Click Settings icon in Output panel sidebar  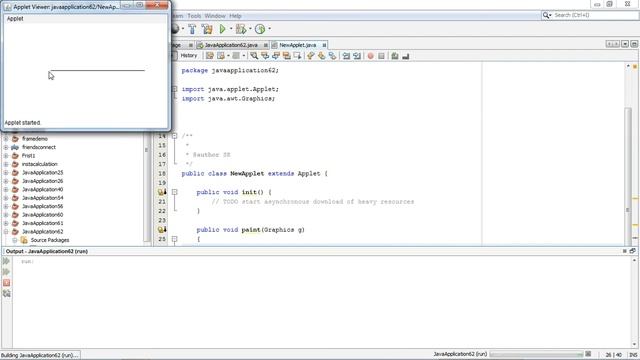coord(7,293)
